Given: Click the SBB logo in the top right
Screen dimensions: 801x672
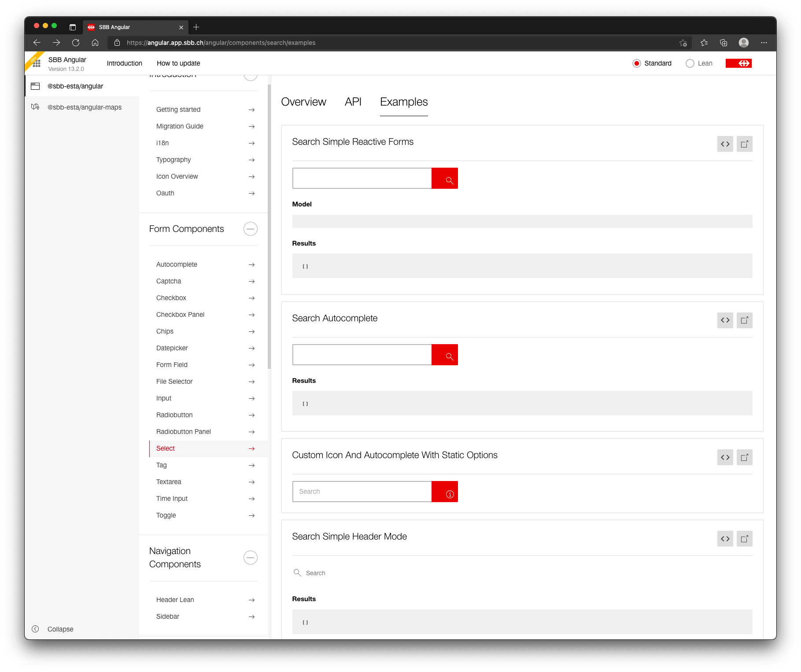Looking at the screenshot, I should point(738,63).
